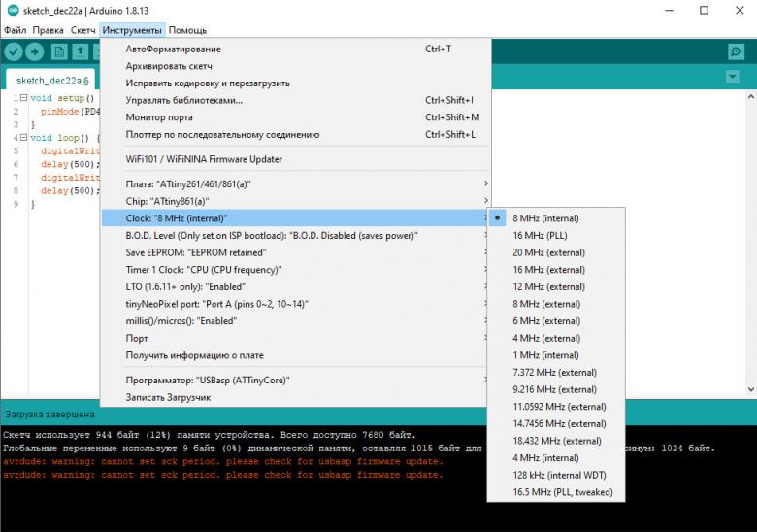Select 16 MHz (external) clock option
Screen dimensions: 757x532
(556, 270)
